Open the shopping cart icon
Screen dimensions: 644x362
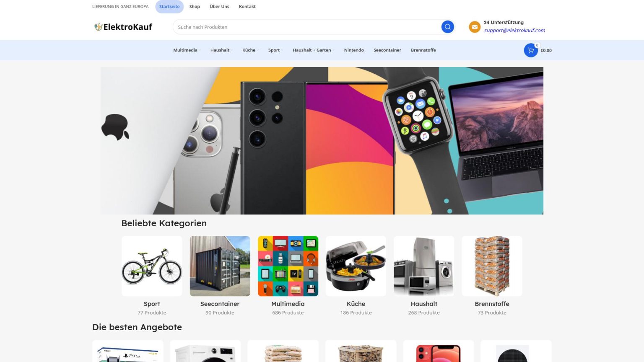(x=531, y=50)
